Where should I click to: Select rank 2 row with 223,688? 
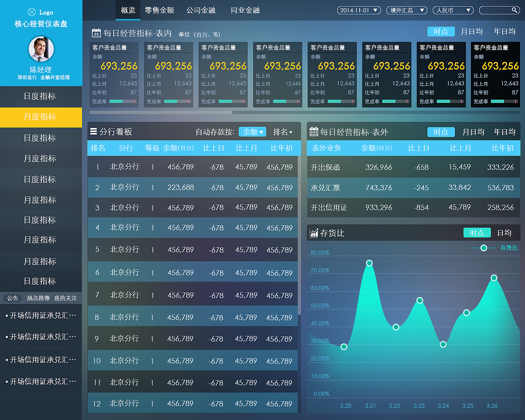pyautogui.click(x=192, y=187)
